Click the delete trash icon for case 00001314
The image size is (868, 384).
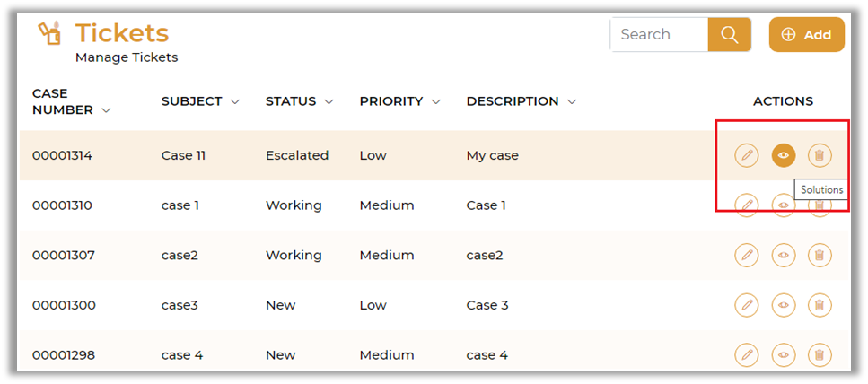(x=819, y=155)
